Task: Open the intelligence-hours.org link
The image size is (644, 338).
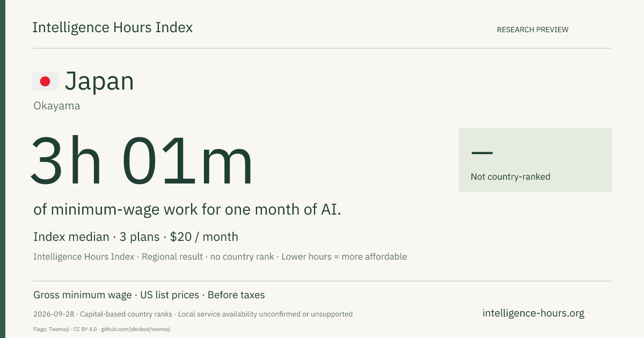Action: tap(533, 313)
